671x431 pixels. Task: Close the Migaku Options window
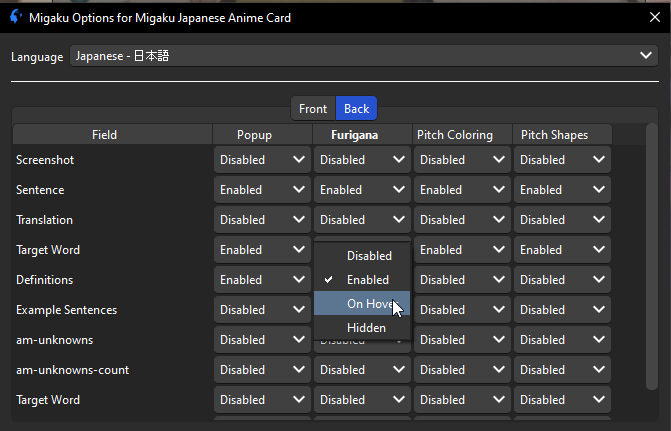point(654,17)
